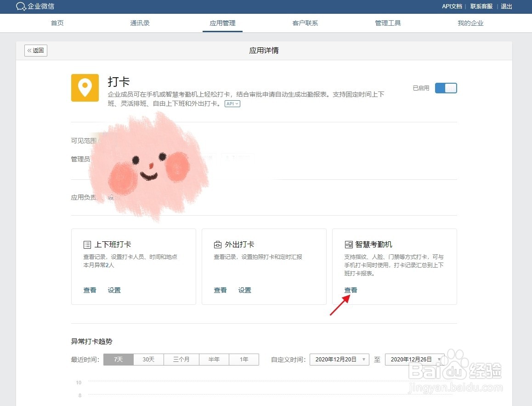Select the 30天 time range option
The image size is (532, 406).
148,359
